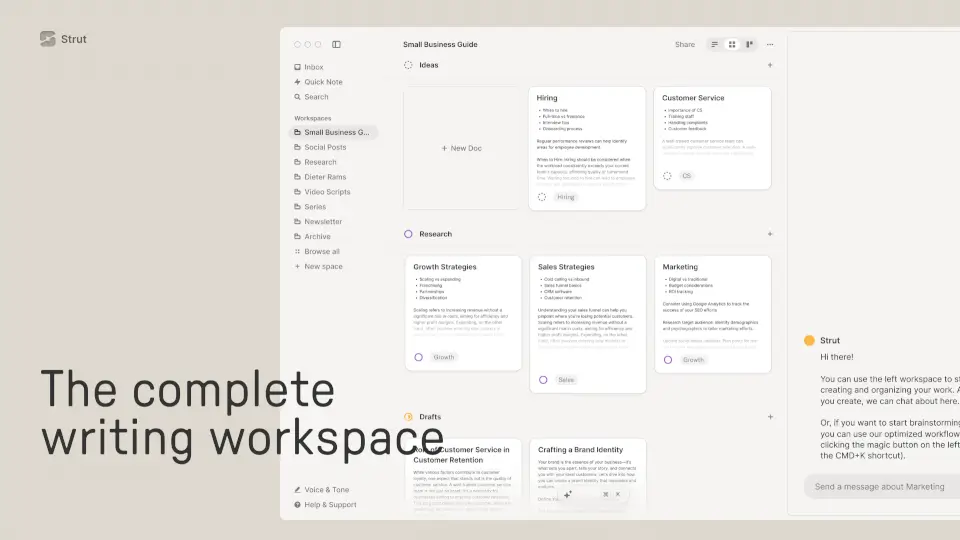Click the Share button

[x=684, y=44]
